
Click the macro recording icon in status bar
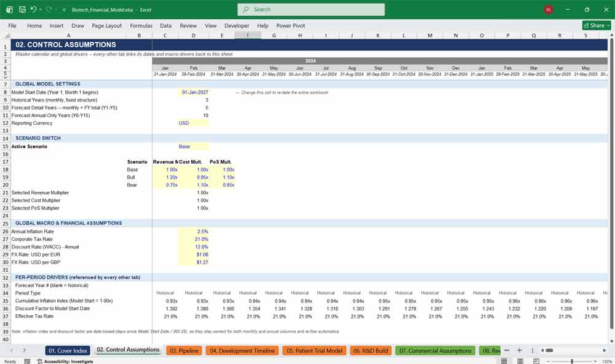(x=27, y=362)
